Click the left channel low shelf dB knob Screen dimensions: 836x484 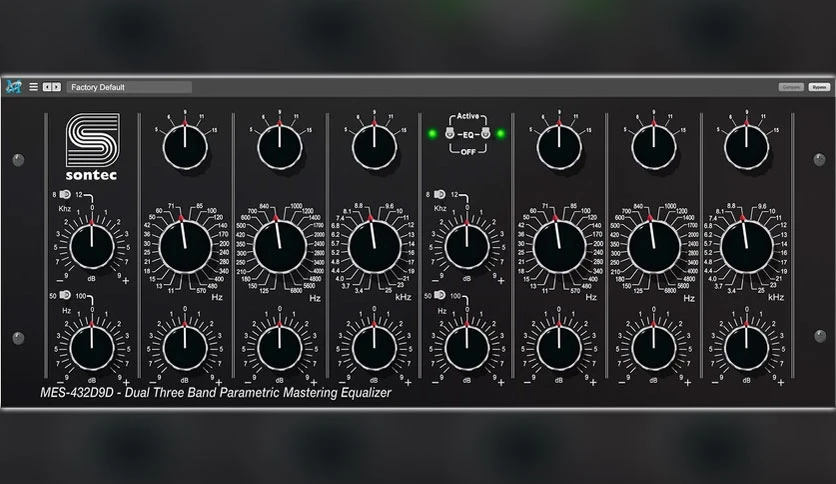pos(92,348)
